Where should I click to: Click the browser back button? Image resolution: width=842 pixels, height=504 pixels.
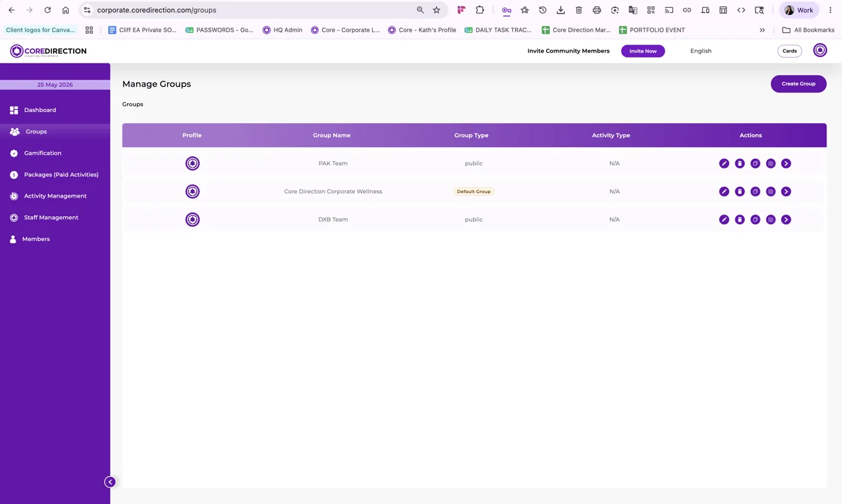pyautogui.click(x=12, y=10)
